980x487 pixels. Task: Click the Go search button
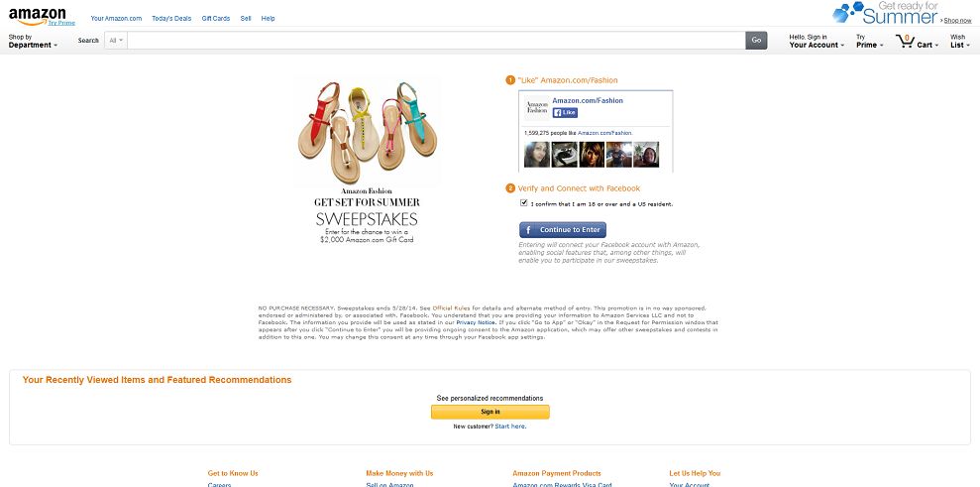[756, 41]
